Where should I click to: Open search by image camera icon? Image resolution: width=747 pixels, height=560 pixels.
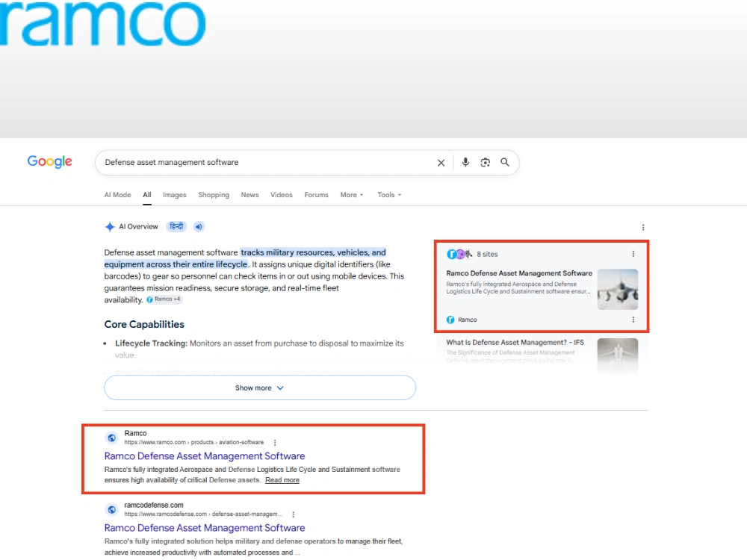[x=485, y=162]
